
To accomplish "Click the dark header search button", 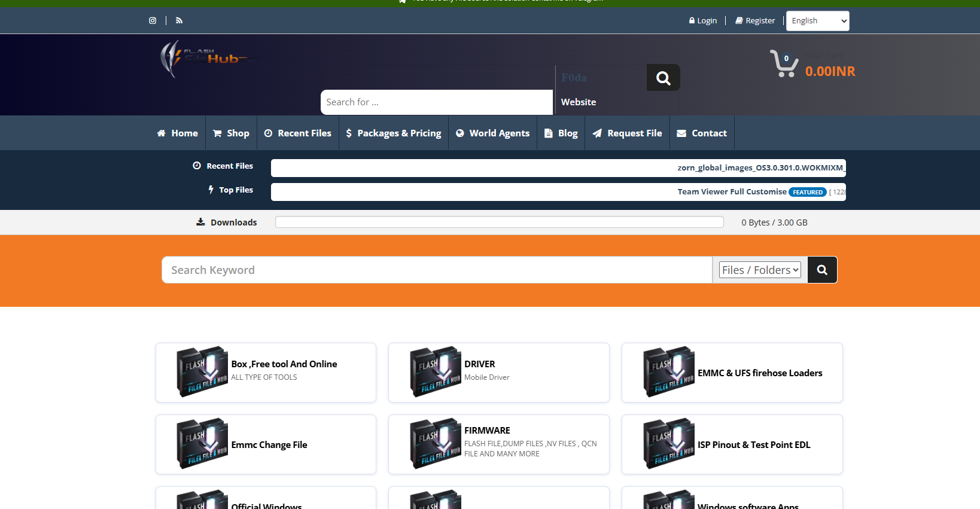I will 663,78.
